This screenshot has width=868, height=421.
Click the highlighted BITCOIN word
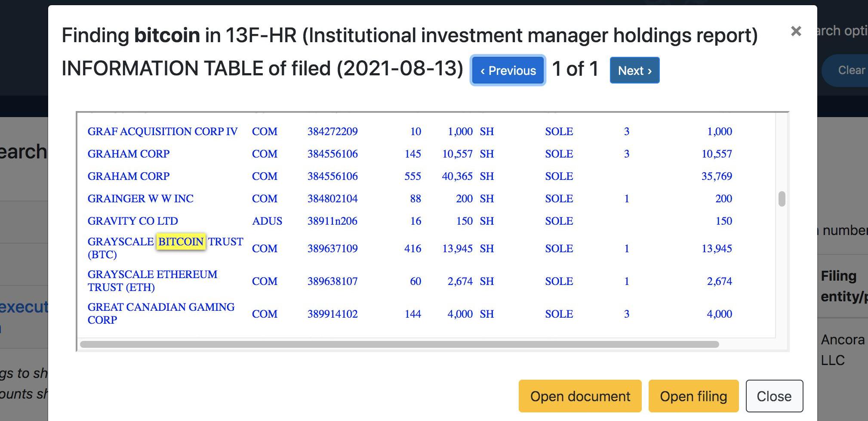point(181,241)
